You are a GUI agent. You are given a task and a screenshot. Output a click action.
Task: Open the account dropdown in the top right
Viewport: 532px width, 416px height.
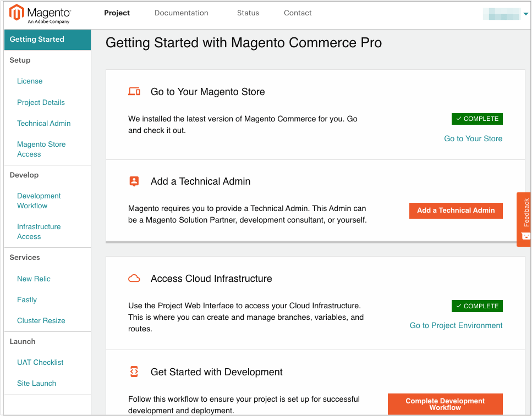point(526,14)
